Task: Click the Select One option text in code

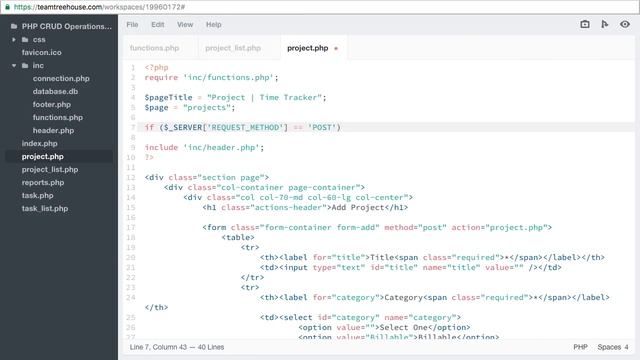Action: pyautogui.click(x=403, y=327)
